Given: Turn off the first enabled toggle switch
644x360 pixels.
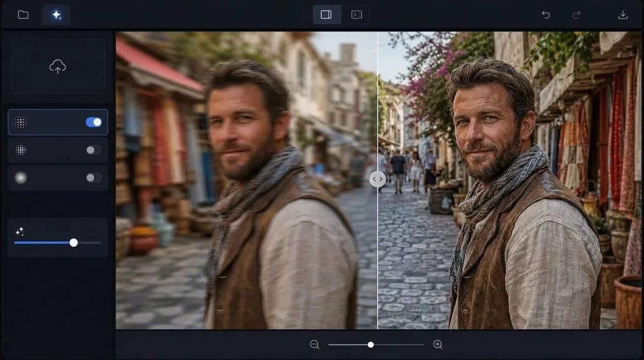Looking at the screenshot, I should tap(94, 122).
